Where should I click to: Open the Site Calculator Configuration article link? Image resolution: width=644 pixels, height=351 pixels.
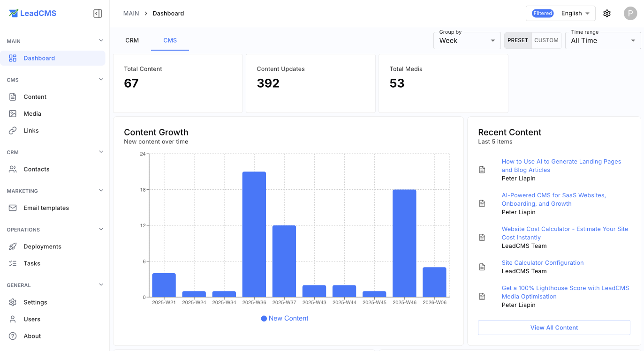(x=543, y=262)
